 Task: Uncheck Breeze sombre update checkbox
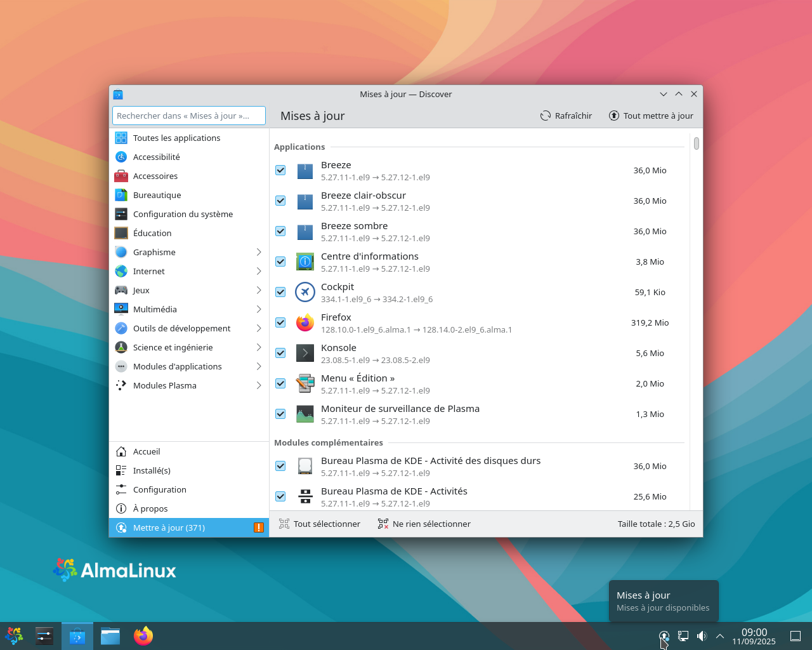pos(280,231)
